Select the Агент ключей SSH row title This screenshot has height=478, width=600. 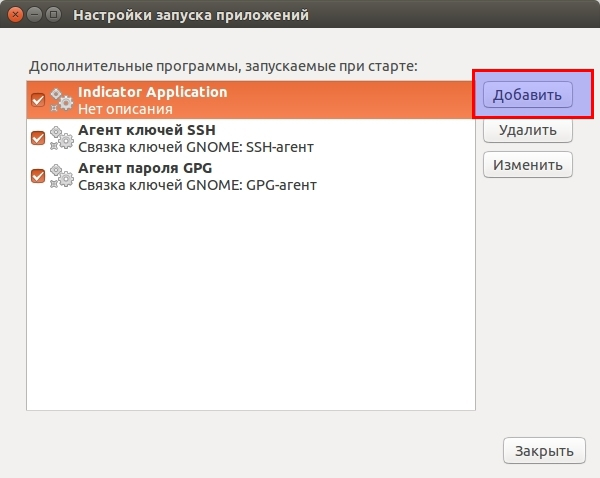click(x=146, y=130)
